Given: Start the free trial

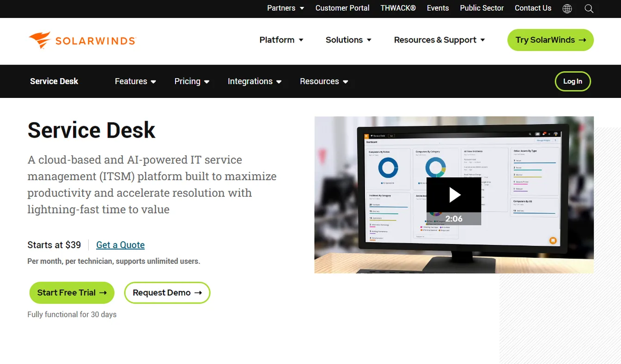Looking at the screenshot, I should (72, 293).
